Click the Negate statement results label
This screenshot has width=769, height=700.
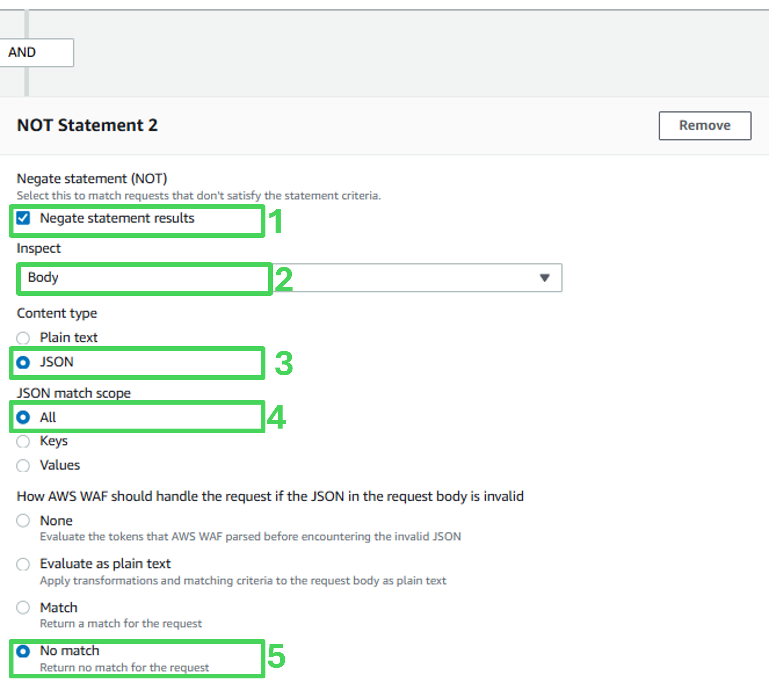tap(117, 218)
